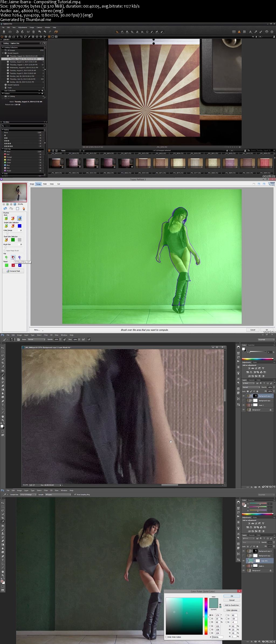Click the red Reset icon in Topaz
Screen dimensions: 276x644
(13, 265)
